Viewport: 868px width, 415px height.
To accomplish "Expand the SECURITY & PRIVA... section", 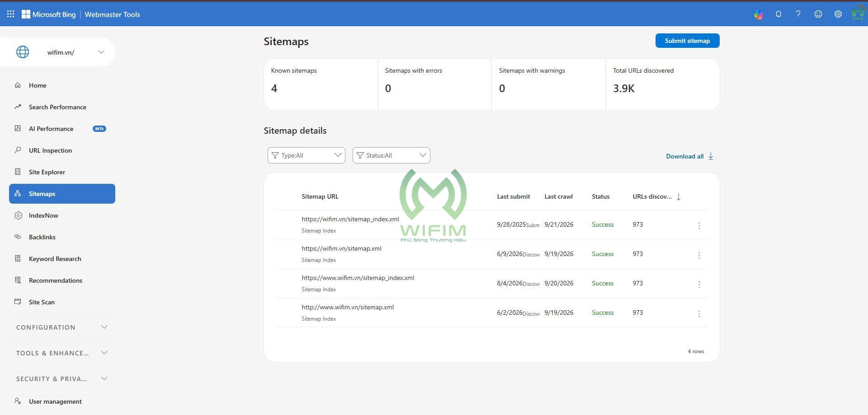I will point(62,379).
